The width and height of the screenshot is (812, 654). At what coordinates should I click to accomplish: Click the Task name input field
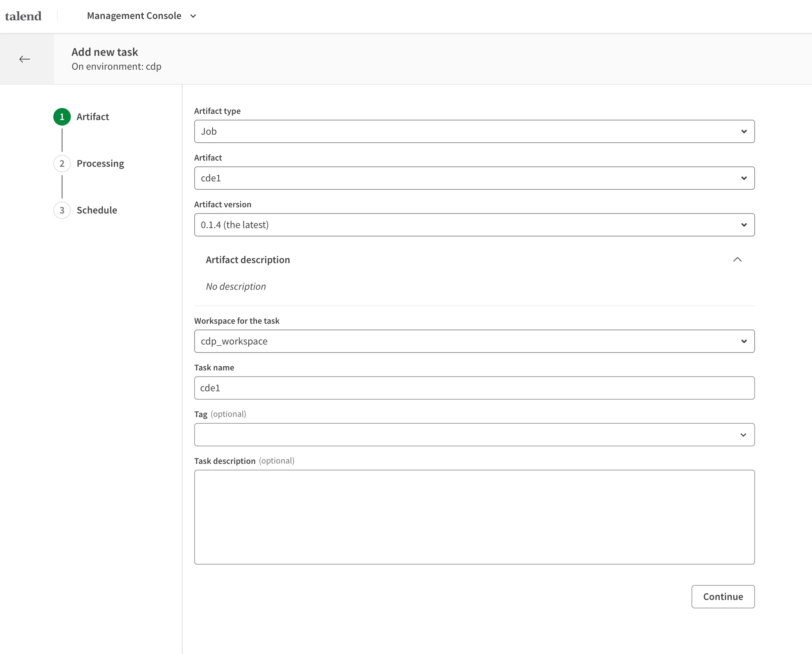pyautogui.click(x=474, y=388)
